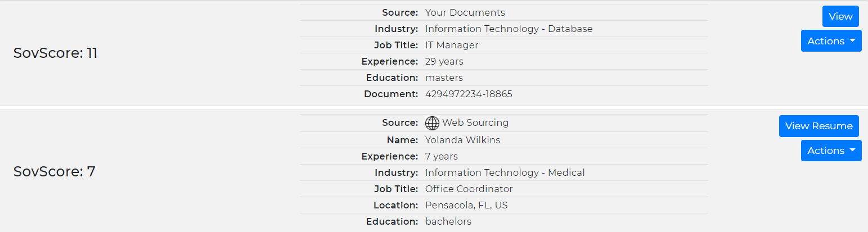Click the Your Documents source value
Viewport: 868px width, 232px height.
[465, 12]
